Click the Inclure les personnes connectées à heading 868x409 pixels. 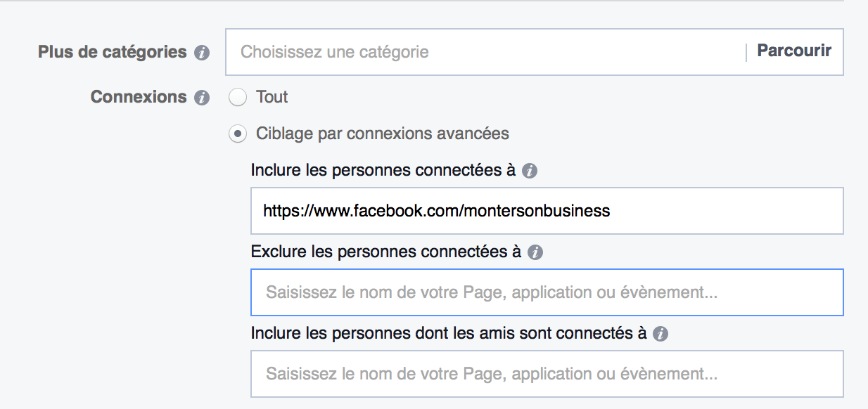click(383, 170)
